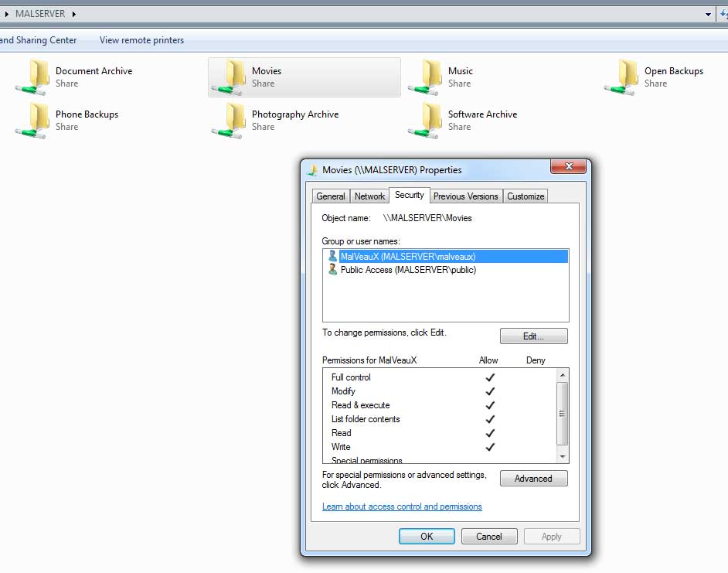The height and width of the screenshot is (573, 728).
Task: Click the Read & execute permission row
Action: point(439,405)
